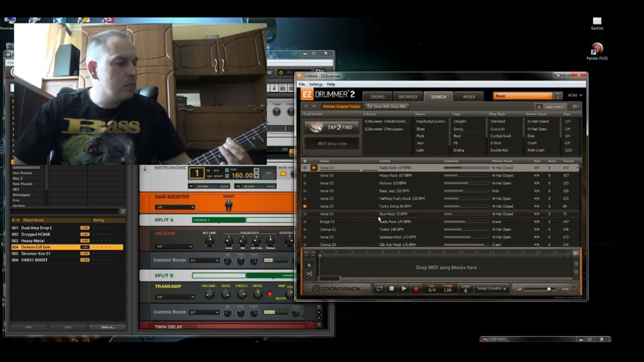Open the Settings menu in EZdrummer
Image resolution: width=644 pixels, height=362 pixels.
[316, 84]
